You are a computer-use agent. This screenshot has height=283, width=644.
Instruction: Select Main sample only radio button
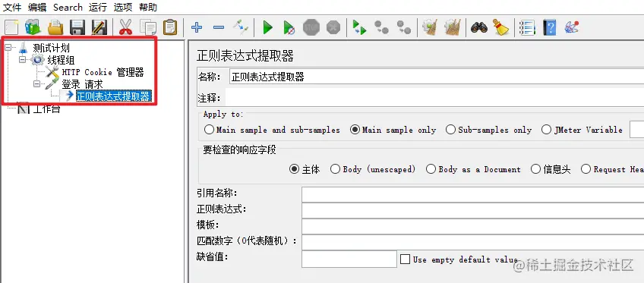[393, 130]
